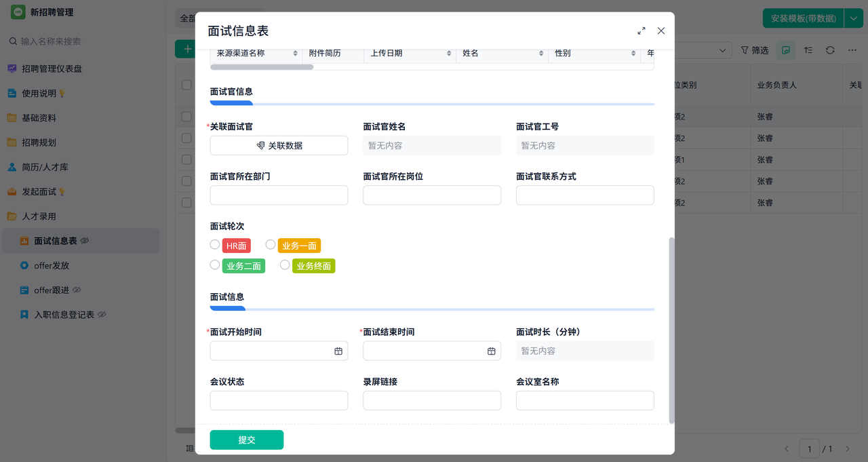Image resolution: width=868 pixels, height=462 pixels.
Task: Close the 面试信息表 dialog
Action: click(661, 31)
